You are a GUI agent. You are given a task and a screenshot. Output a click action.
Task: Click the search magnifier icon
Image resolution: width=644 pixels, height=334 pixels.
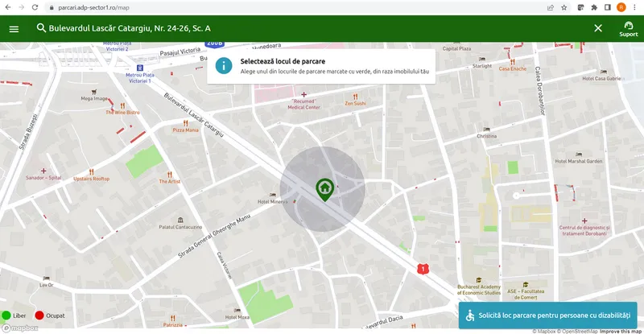[x=41, y=28]
